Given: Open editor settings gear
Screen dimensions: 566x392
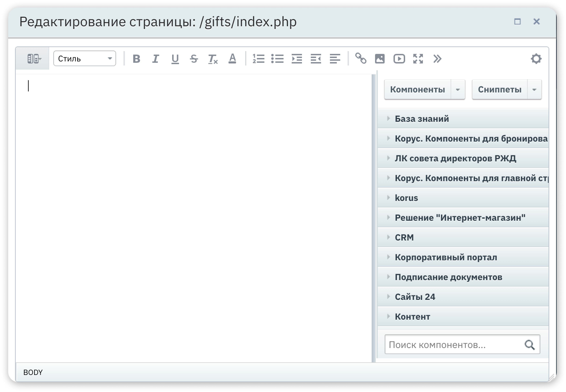Looking at the screenshot, I should coord(536,59).
